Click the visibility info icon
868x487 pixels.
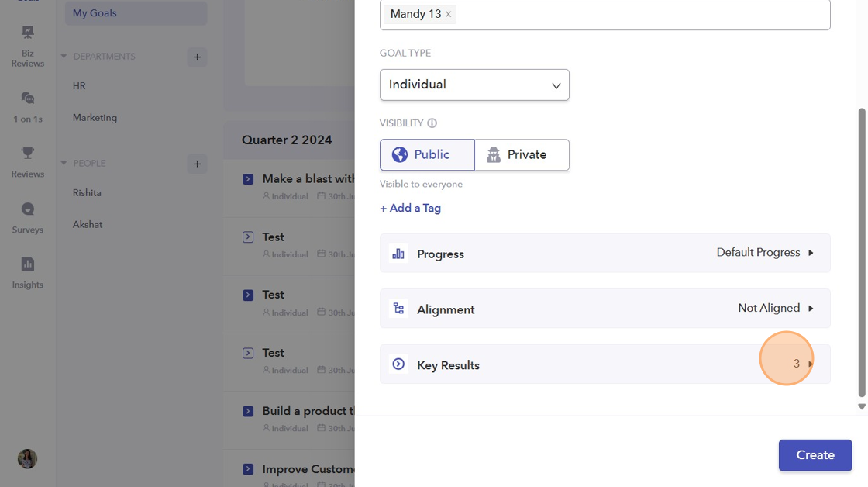click(x=432, y=123)
